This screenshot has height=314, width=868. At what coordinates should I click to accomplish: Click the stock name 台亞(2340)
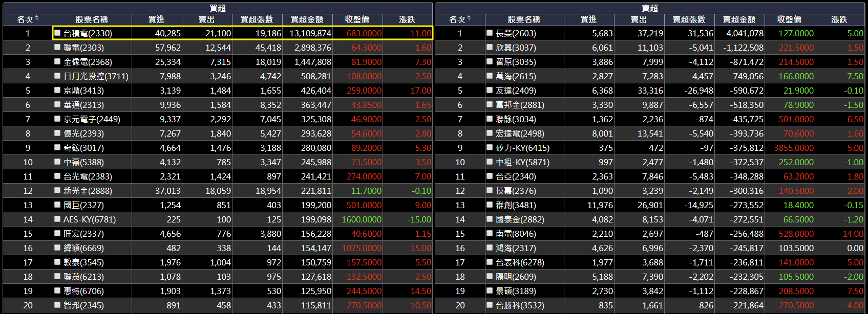click(x=516, y=176)
